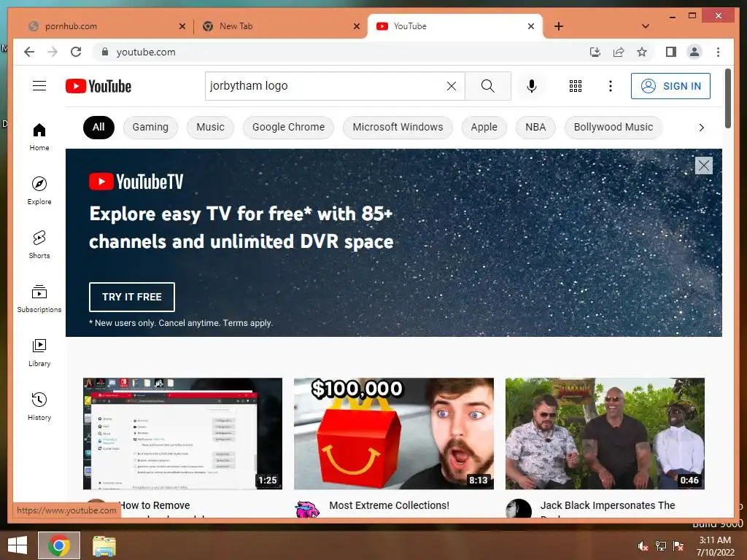Open the Chrome profile avatar icon

[x=694, y=52]
